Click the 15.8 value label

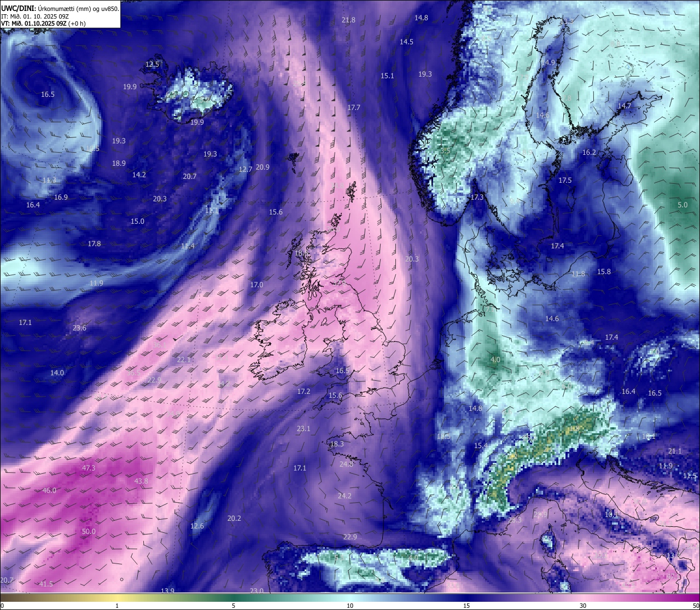pos(604,272)
